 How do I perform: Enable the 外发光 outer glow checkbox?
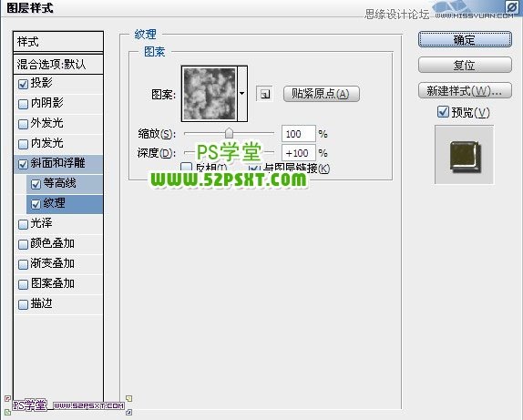tap(23, 124)
